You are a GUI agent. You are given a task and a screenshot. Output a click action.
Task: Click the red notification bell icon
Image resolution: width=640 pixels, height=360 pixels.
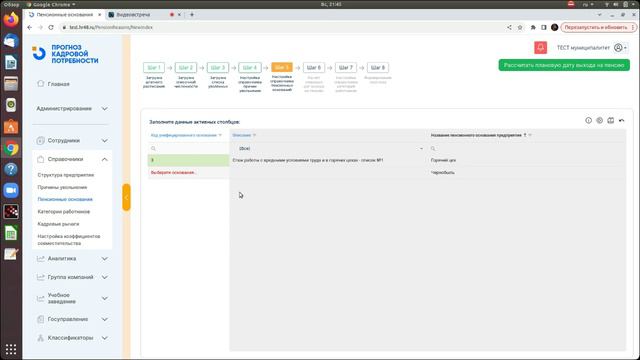point(540,48)
